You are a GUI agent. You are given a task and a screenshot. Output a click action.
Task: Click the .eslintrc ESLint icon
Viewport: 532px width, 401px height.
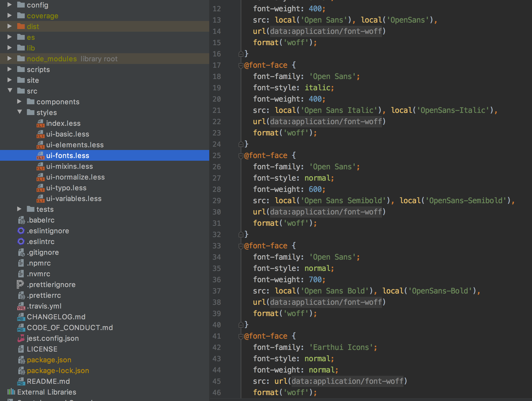(21, 241)
